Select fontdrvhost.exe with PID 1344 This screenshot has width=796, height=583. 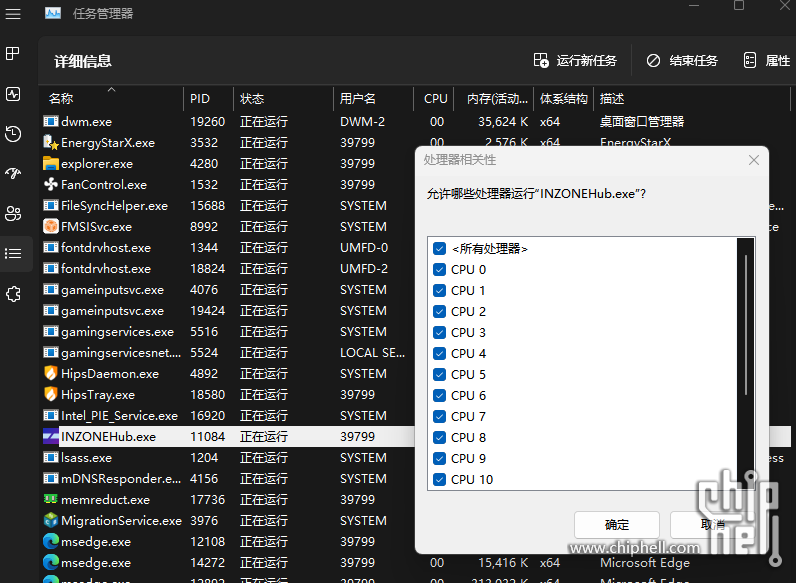[x=227, y=247]
